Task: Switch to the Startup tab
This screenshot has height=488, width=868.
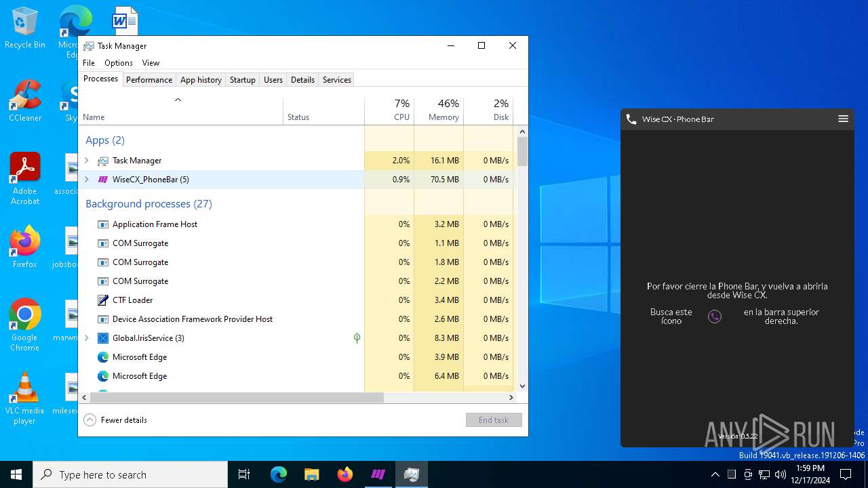Action: click(x=242, y=80)
